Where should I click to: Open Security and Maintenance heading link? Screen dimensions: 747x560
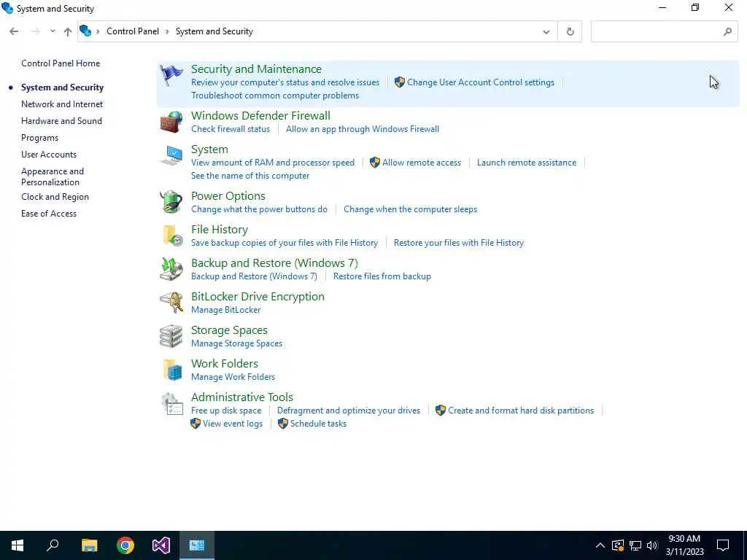click(256, 69)
